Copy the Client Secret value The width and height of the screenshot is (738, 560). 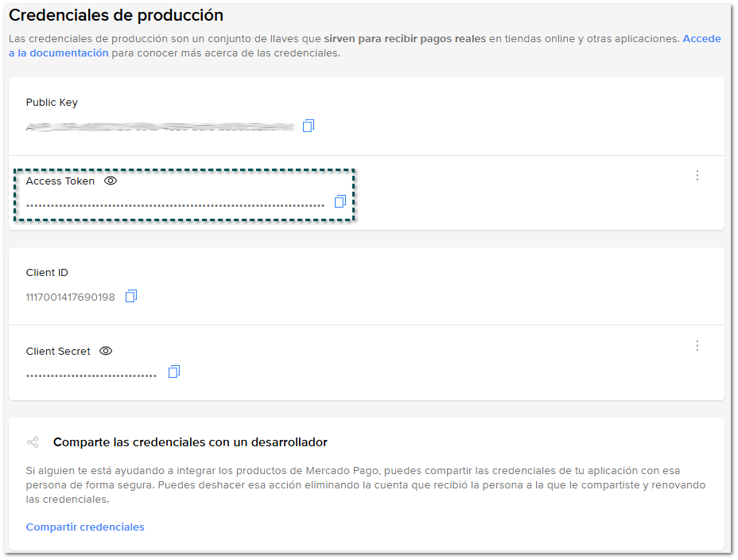[x=174, y=371]
